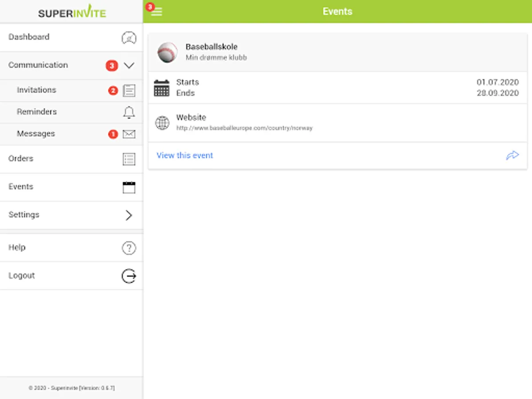Viewport: 532px width, 399px height.
Task: Open the Messages submenu item
Action: pyautogui.click(x=71, y=134)
